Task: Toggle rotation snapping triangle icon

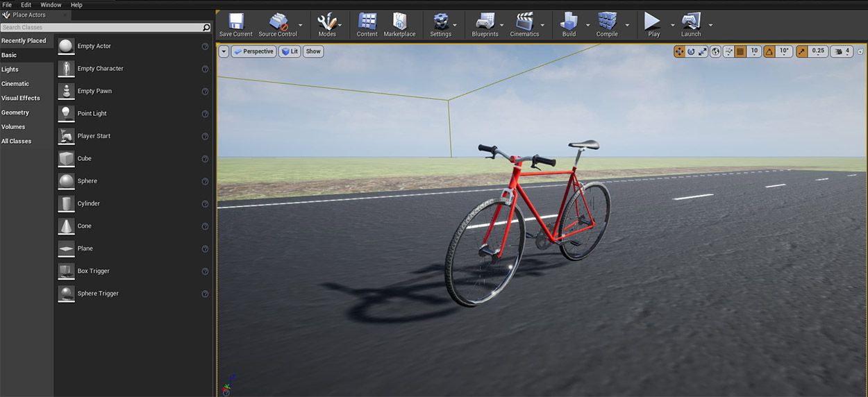Action: (x=769, y=51)
